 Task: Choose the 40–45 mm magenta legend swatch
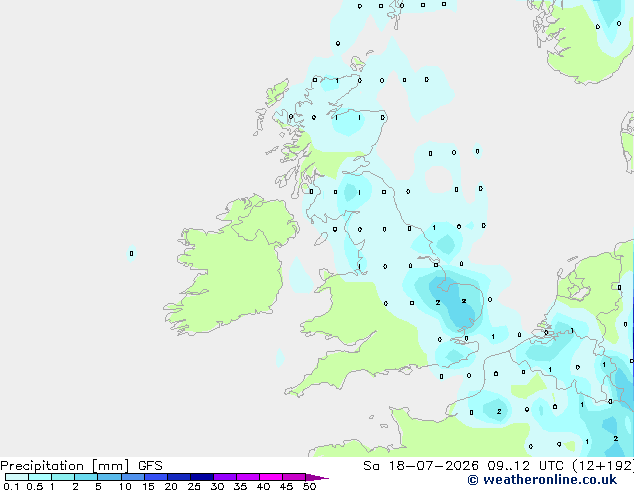271,477
